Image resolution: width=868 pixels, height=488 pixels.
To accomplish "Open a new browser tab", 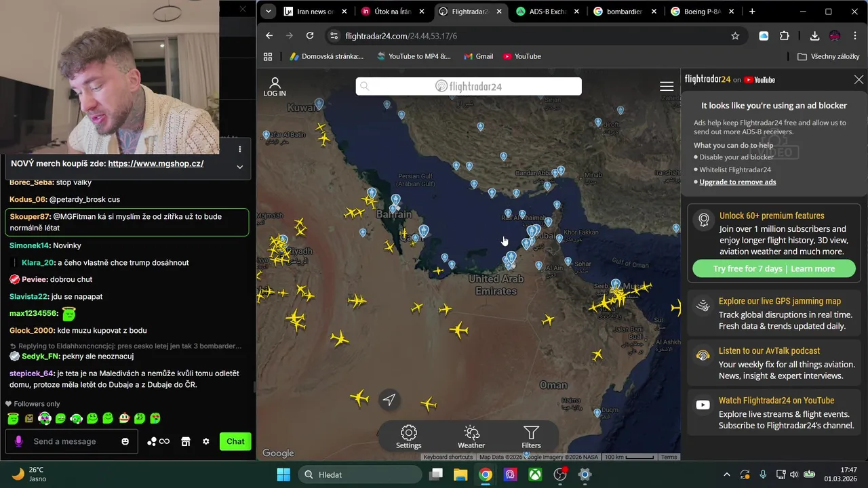I will click(x=752, y=12).
